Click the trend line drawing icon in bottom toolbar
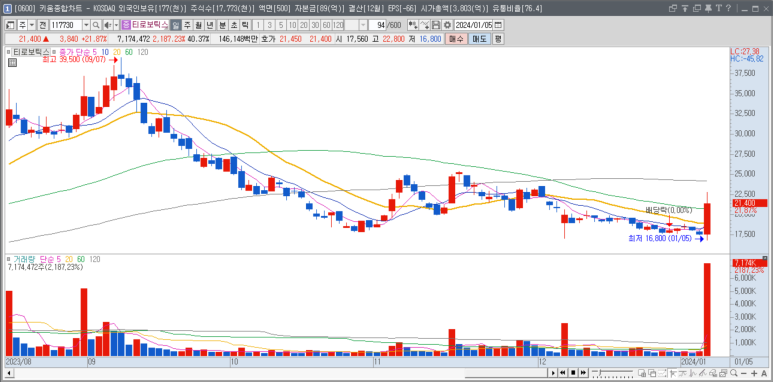 pyautogui.click(x=703, y=373)
